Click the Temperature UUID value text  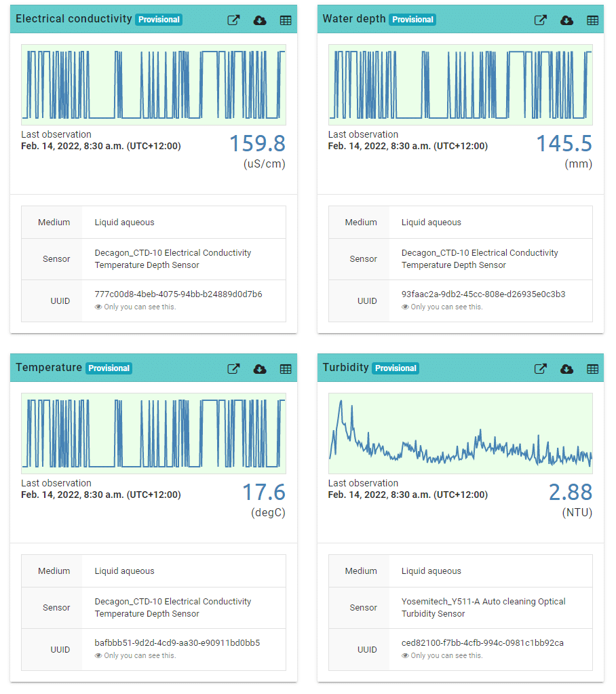click(x=177, y=643)
